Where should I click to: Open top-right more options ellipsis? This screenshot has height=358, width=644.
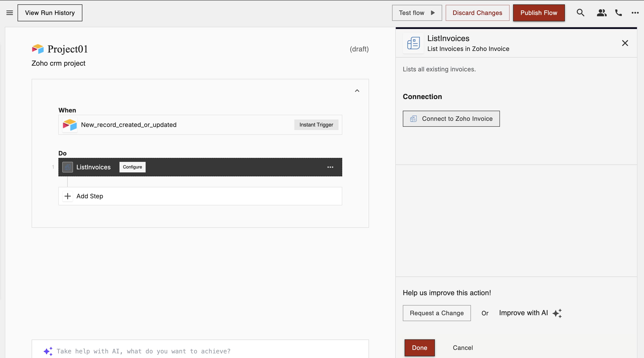point(635,13)
